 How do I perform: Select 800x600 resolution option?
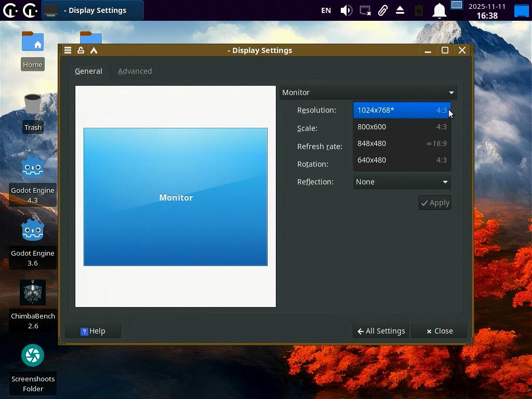pyautogui.click(x=401, y=127)
